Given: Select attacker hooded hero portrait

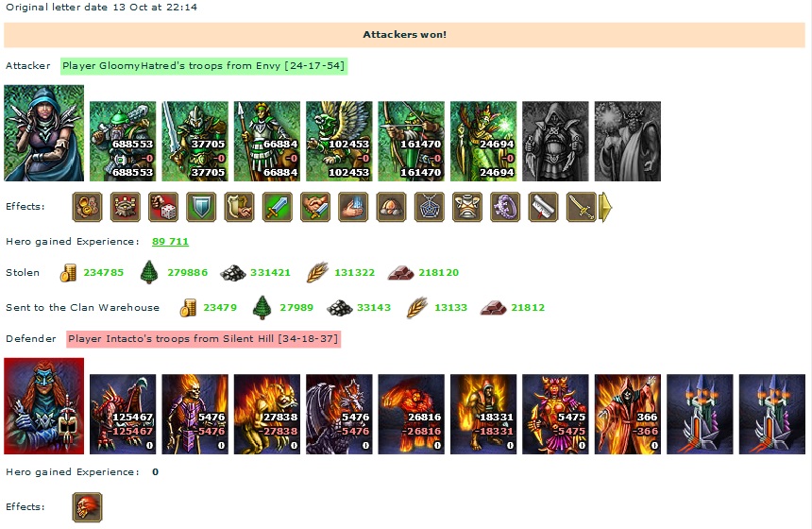Looking at the screenshot, I should click(x=44, y=133).
